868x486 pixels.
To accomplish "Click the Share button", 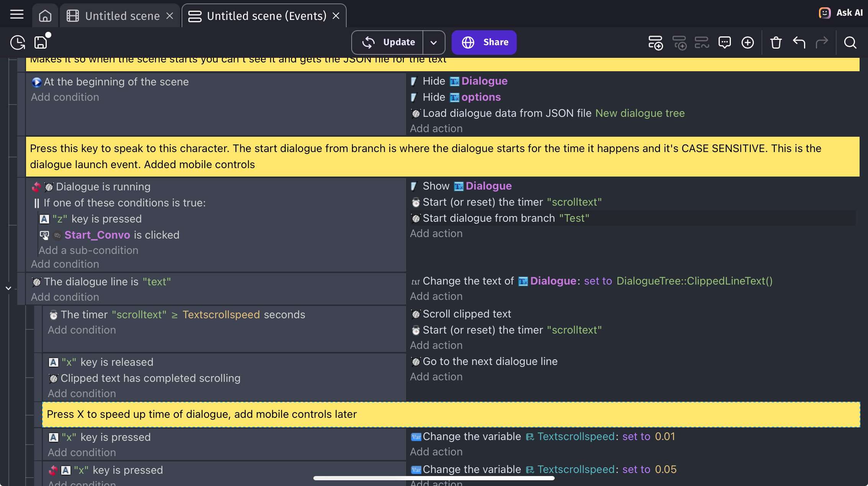I will click(484, 43).
